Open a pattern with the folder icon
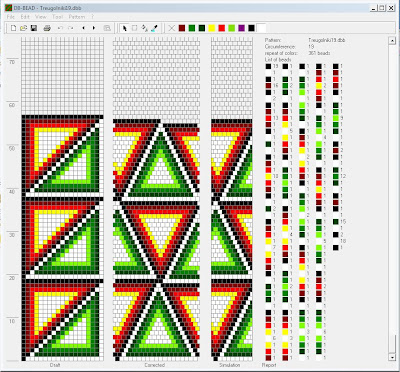400x372 pixels. [23, 28]
